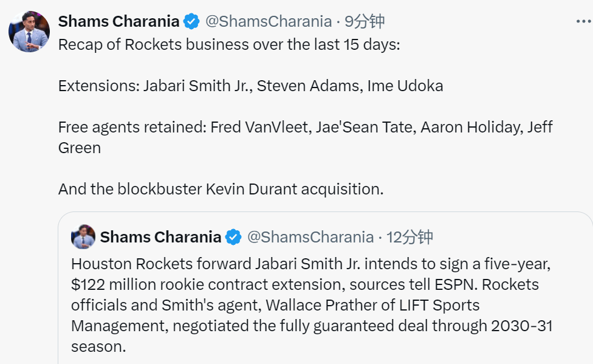Click the final word "season." in quoted tweet
The image size is (593, 364).
(98, 346)
